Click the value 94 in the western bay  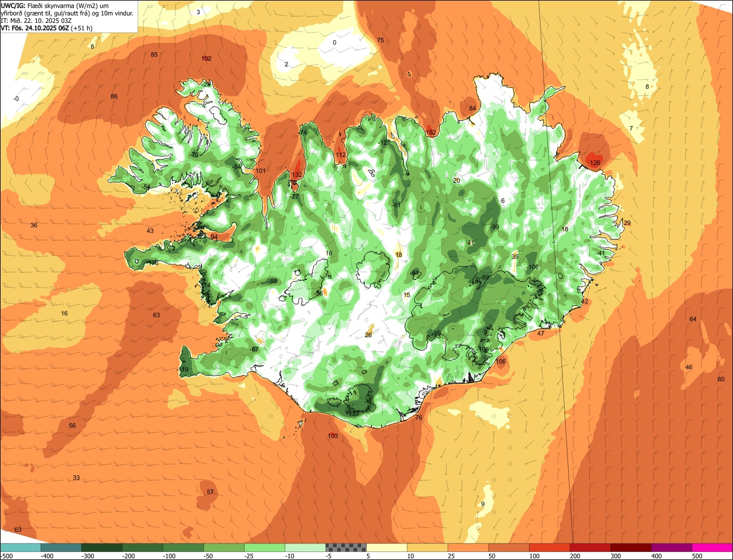point(214,237)
